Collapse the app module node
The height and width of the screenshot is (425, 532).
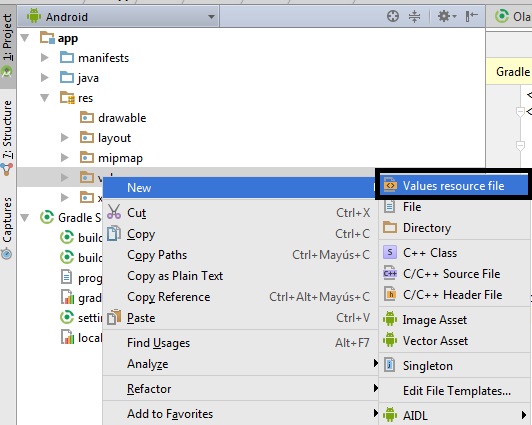tap(25, 38)
